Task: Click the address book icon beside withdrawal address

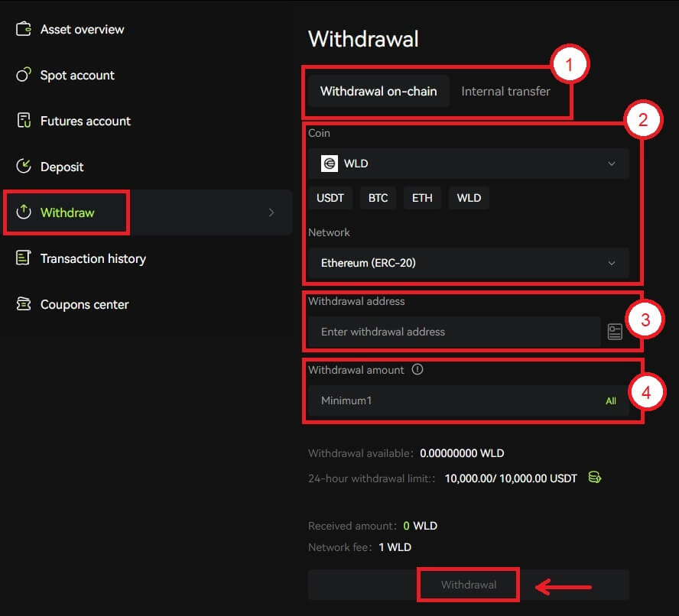Action: [616, 330]
